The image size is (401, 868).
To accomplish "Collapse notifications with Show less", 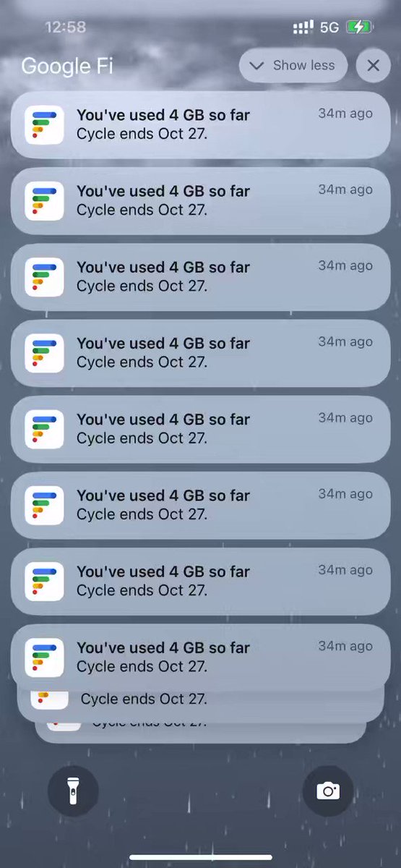I will 293,66.
